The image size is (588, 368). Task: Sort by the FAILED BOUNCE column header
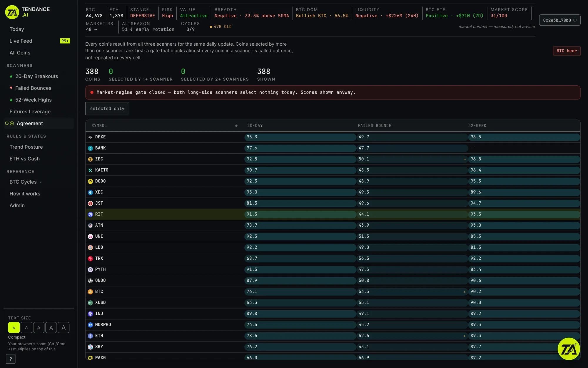click(374, 126)
